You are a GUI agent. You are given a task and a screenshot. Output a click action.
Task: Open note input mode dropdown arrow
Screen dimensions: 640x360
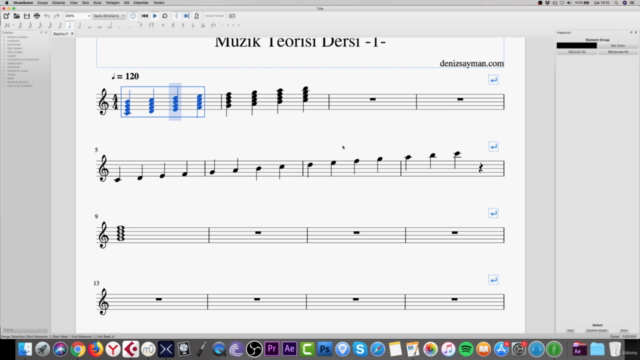coord(13,25)
